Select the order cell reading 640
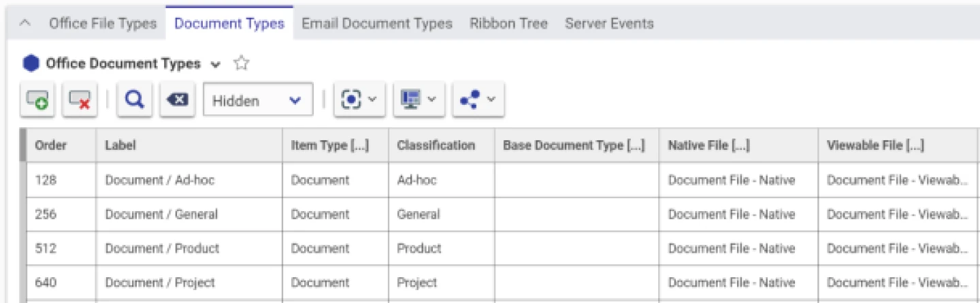The width and height of the screenshot is (980, 303). [61, 283]
